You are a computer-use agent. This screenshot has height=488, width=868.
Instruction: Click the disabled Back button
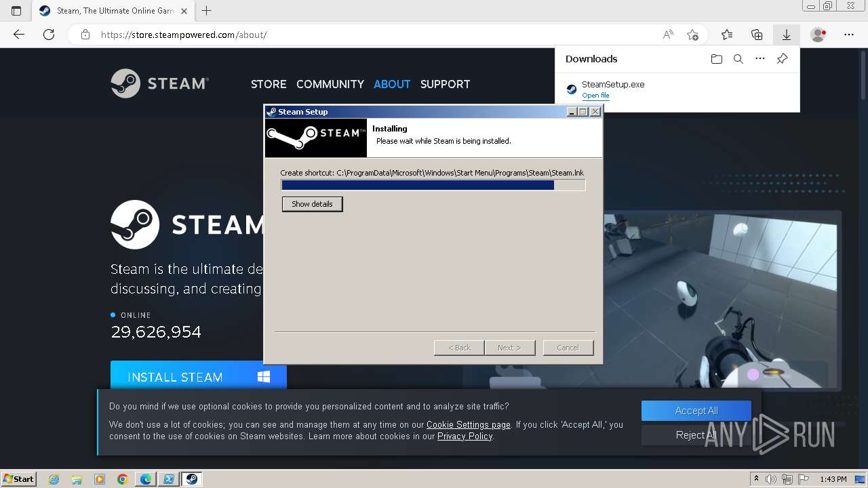coord(459,348)
